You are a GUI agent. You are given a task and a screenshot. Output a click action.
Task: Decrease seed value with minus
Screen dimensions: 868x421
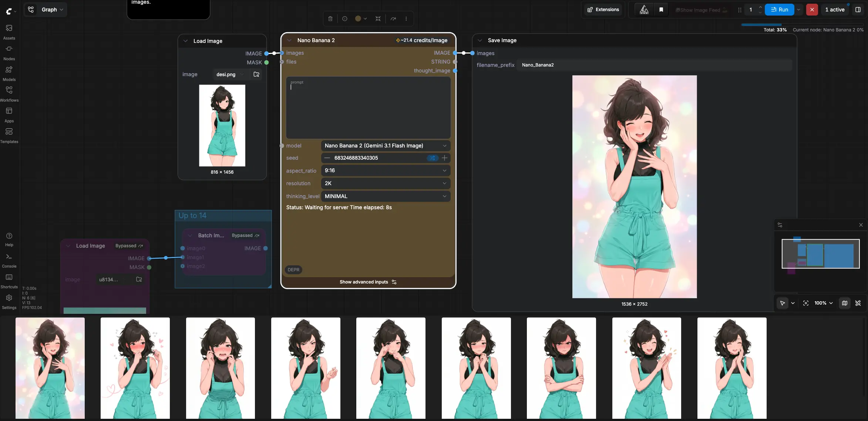pos(327,158)
